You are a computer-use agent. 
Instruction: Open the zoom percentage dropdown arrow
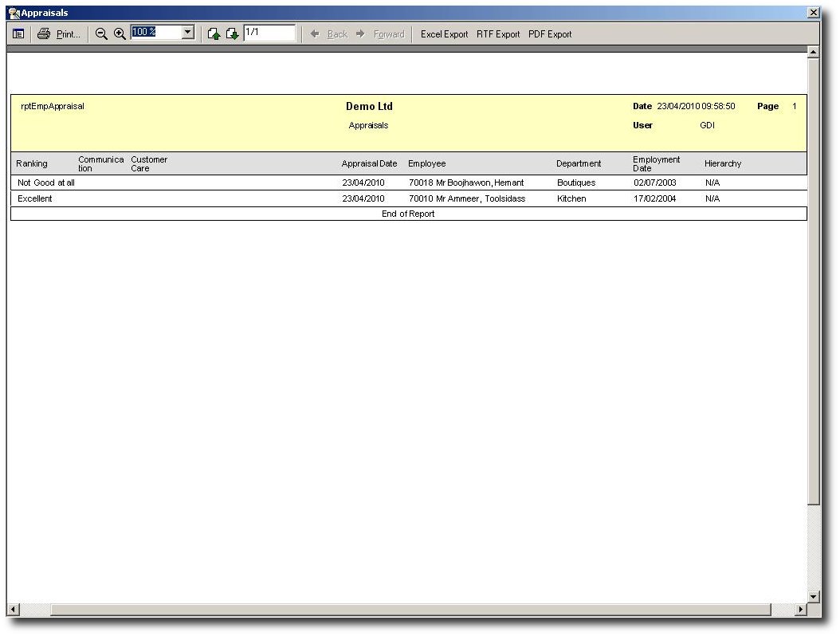coord(188,33)
